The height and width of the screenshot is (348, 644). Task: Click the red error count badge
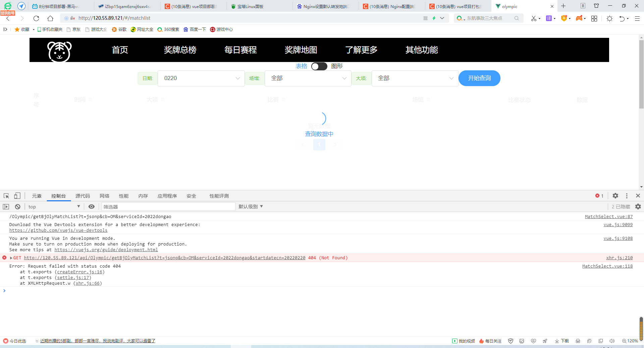tap(599, 196)
